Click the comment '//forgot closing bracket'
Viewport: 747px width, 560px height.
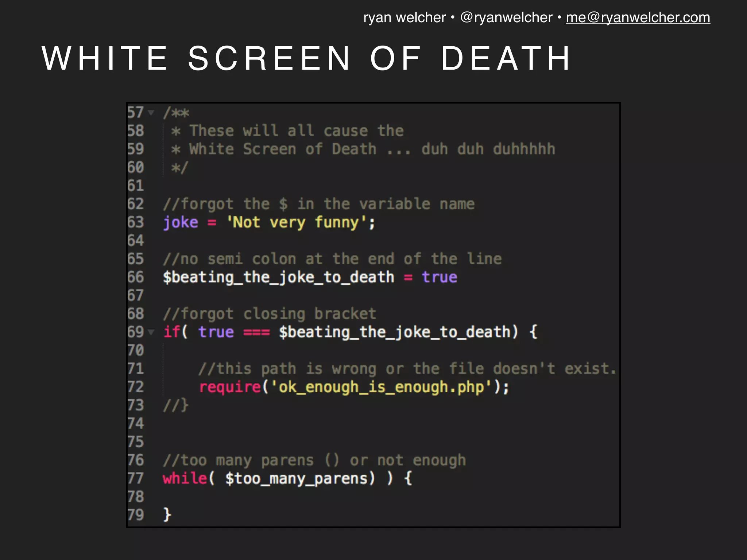[270, 314]
